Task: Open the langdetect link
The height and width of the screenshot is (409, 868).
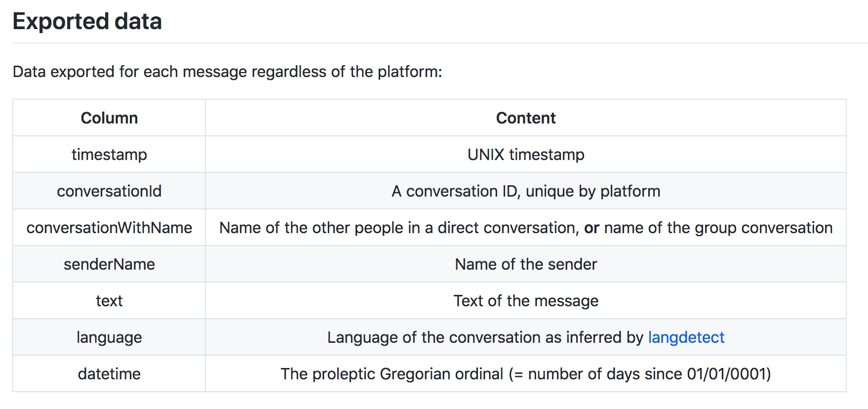Action: coord(686,337)
